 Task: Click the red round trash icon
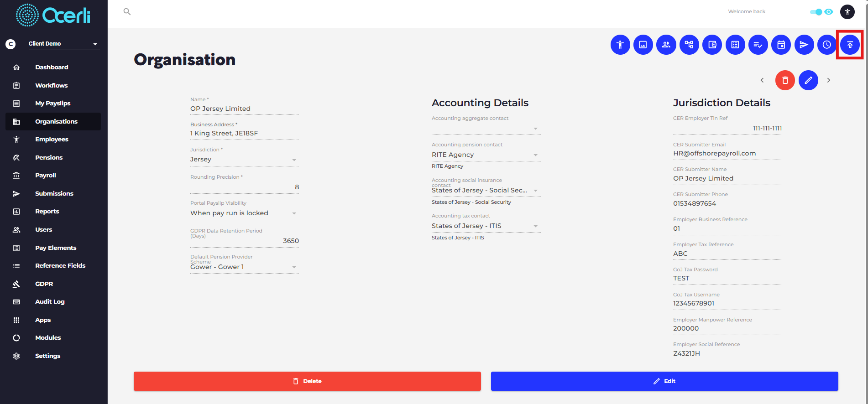pos(785,80)
